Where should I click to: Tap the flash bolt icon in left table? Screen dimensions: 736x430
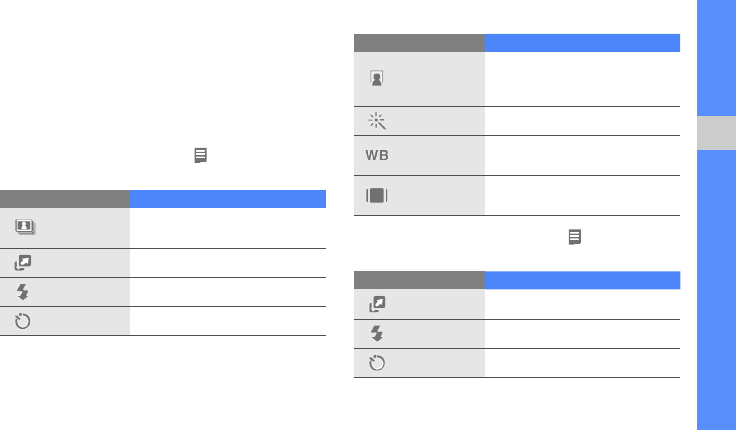(21, 293)
